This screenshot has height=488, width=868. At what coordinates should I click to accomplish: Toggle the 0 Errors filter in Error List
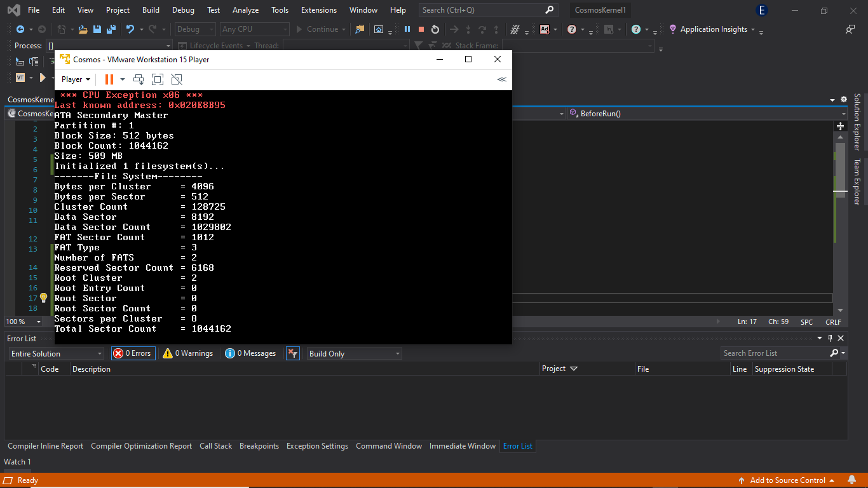(x=133, y=353)
